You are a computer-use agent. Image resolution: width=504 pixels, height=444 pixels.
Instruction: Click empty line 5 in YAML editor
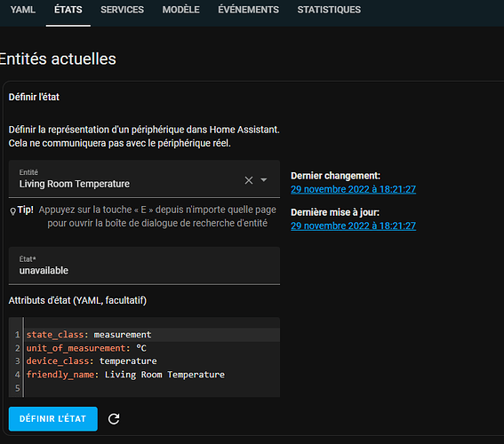tap(152, 388)
